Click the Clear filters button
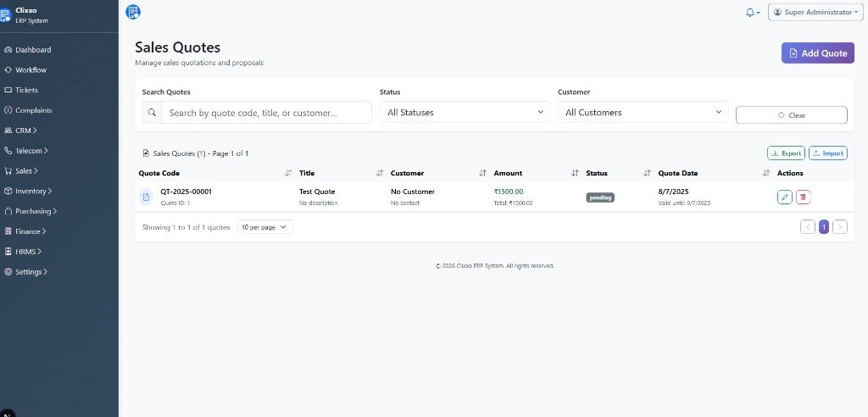The width and height of the screenshot is (868, 417). click(791, 115)
